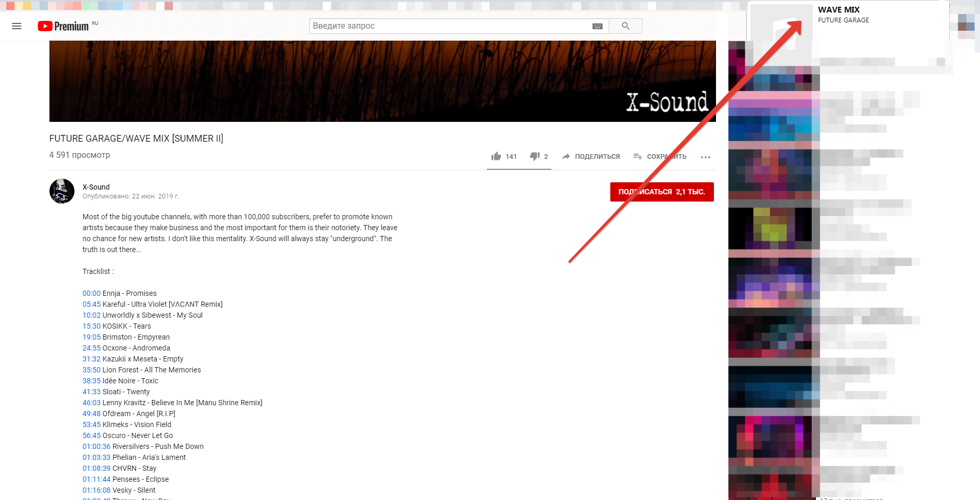Subscribe to X-Sound with the red button

661,192
